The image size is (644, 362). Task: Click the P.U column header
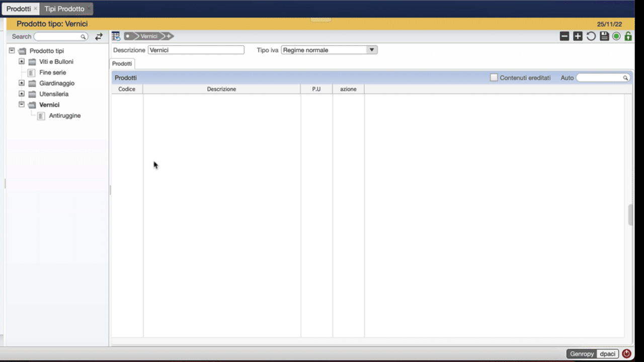pyautogui.click(x=316, y=89)
